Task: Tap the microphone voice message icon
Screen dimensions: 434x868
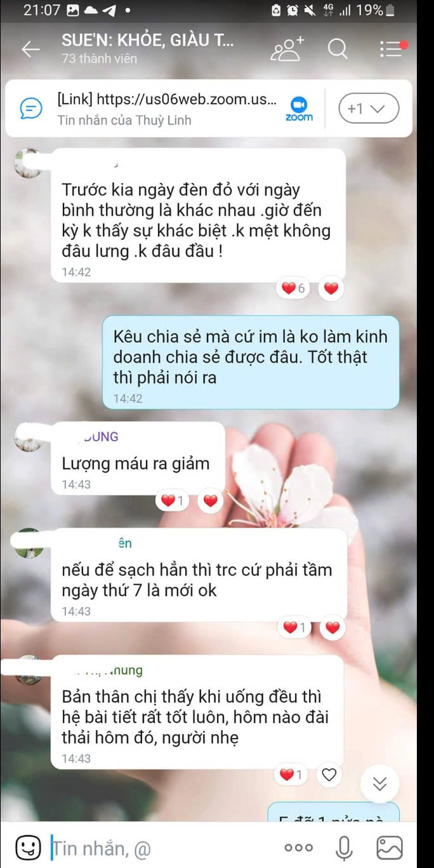Action: pos(345,847)
